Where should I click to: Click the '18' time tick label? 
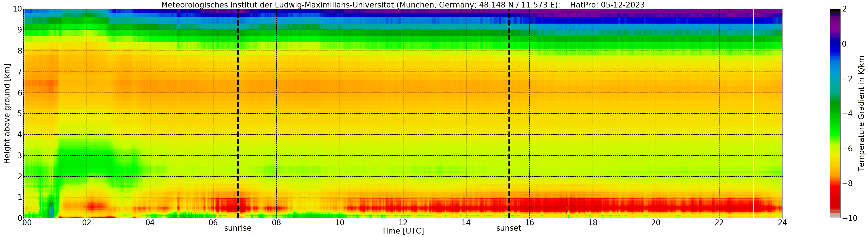click(x=593, y=223)
